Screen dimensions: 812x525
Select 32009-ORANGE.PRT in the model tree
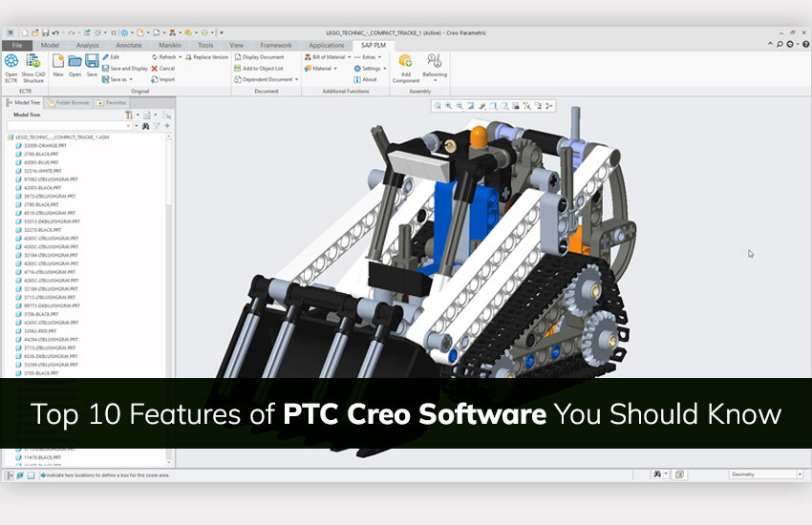coord(41,145)
